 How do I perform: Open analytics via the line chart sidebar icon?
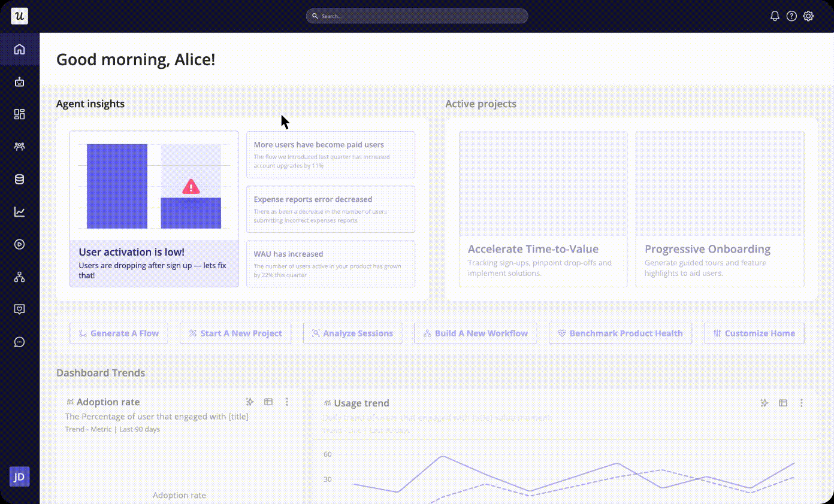19,211
